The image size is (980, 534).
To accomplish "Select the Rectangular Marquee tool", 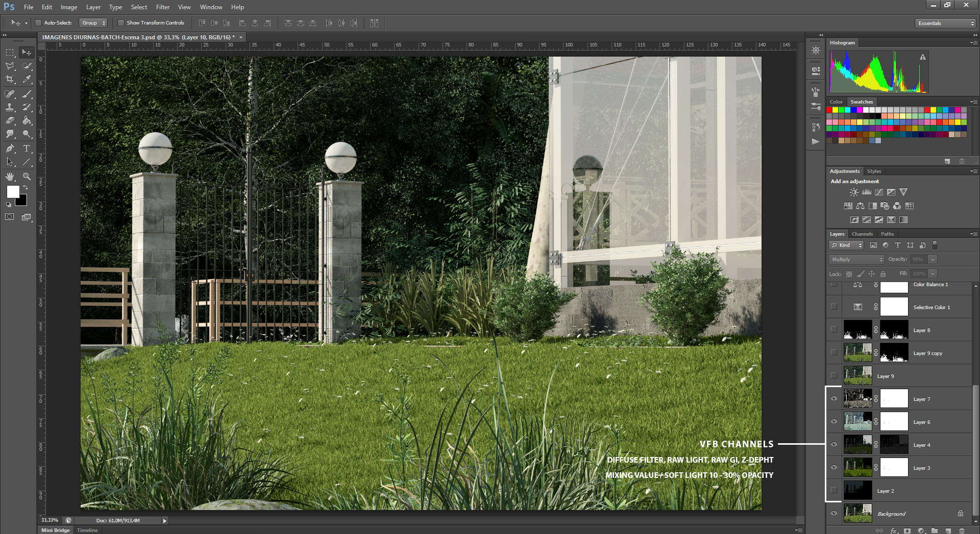I will coord(10,53).
